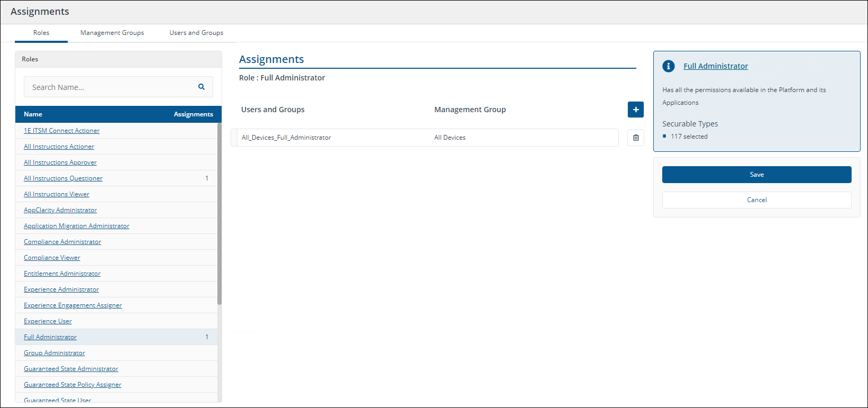Open the Experience Engagement Assigner role

pyautogui.click(x=72, y=305)
